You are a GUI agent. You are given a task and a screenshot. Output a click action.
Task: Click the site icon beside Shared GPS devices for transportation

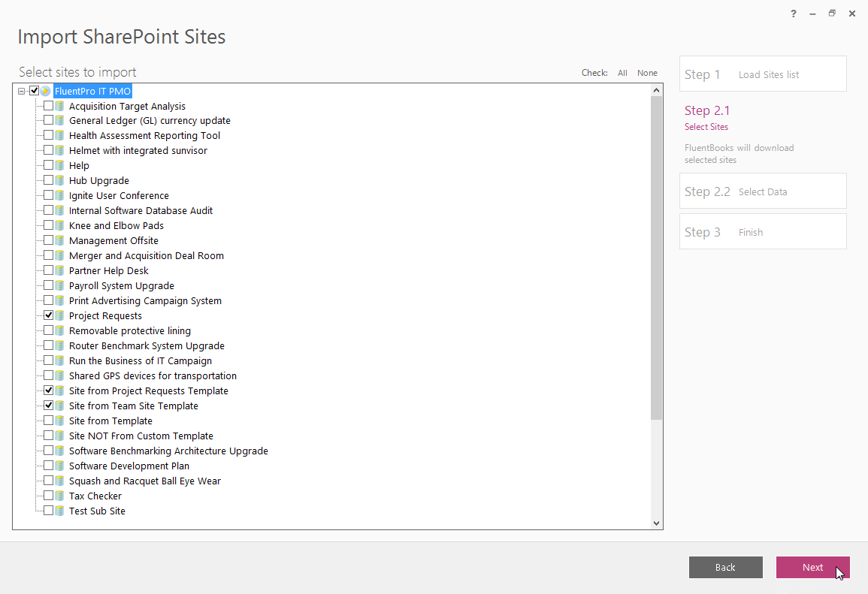coord(60,375)
